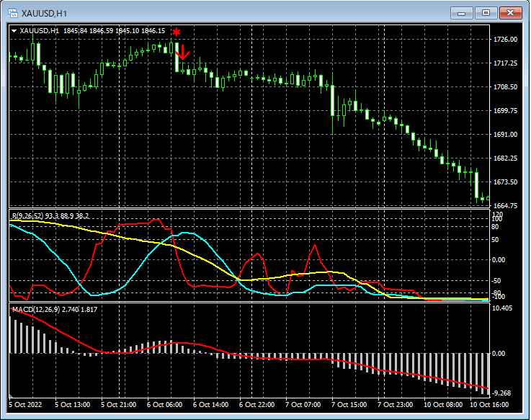
Task: Click the 1664.75 price level on axis
Action: pyautogui.click(x=507, y=206)
